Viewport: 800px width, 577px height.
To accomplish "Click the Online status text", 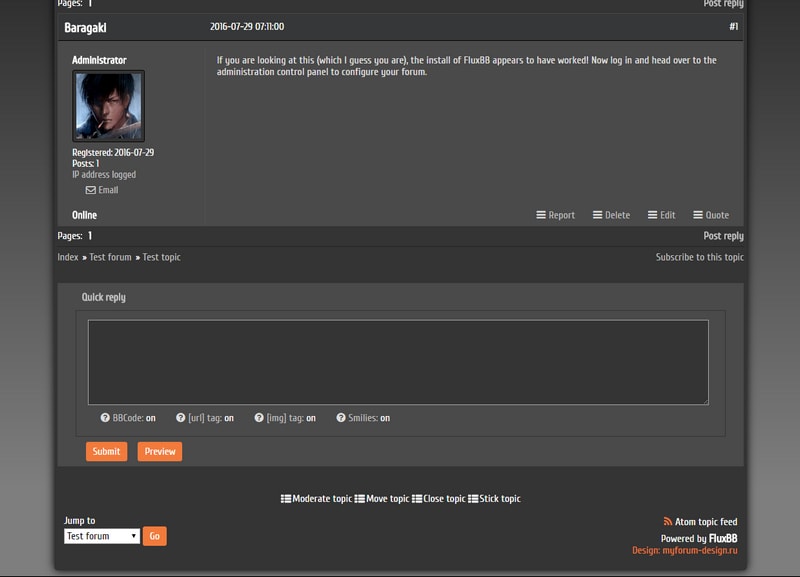I will click(84, 215).
